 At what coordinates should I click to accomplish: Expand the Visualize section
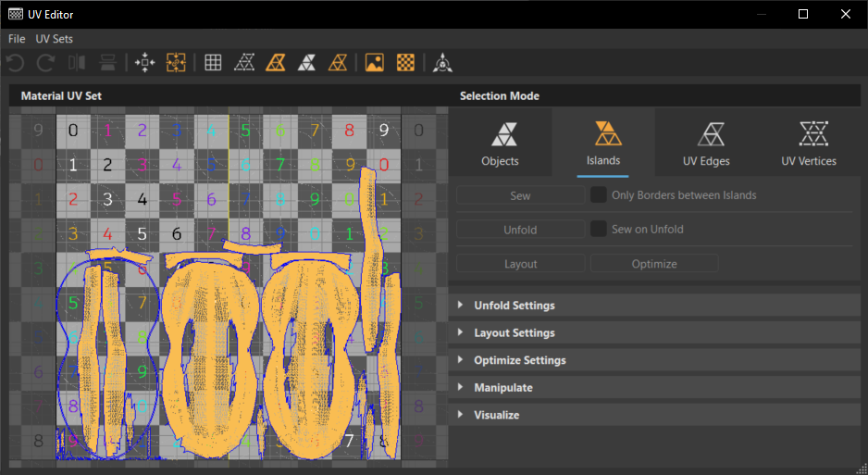(654, 415)
